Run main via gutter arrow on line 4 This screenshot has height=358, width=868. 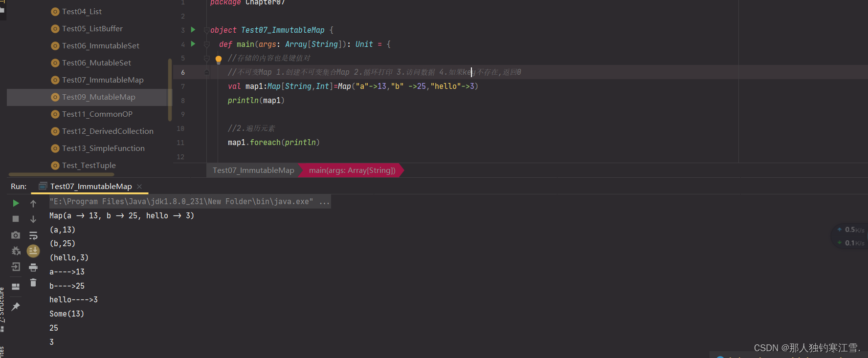click(193, 44)
